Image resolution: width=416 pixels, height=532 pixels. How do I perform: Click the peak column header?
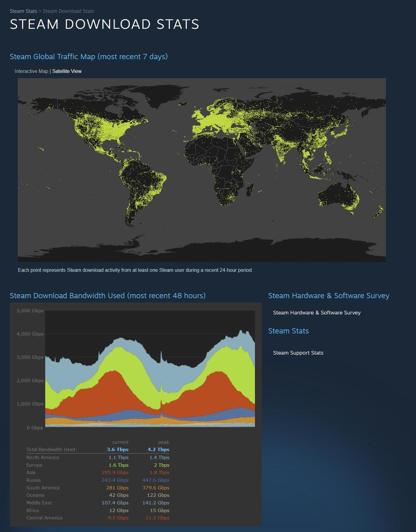pos(164,442)
